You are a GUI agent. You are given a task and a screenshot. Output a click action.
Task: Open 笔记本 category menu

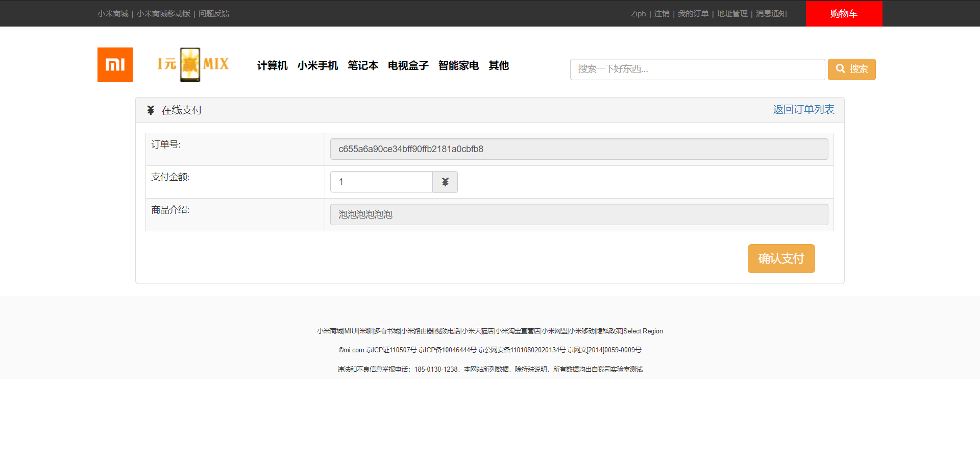point(363,65)
